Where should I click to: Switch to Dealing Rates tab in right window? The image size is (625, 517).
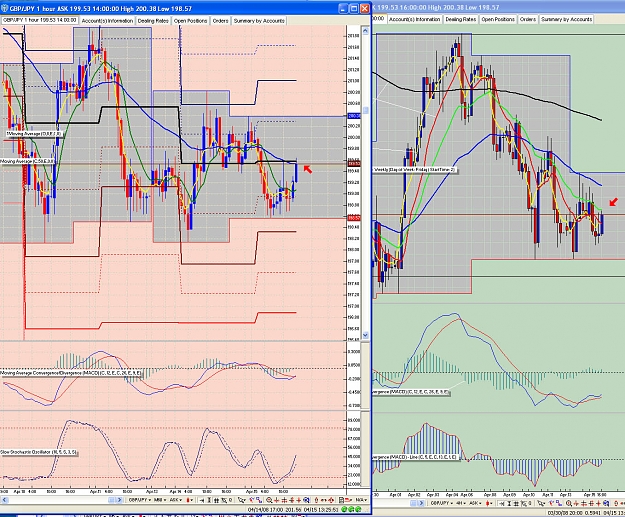[460, 19]
